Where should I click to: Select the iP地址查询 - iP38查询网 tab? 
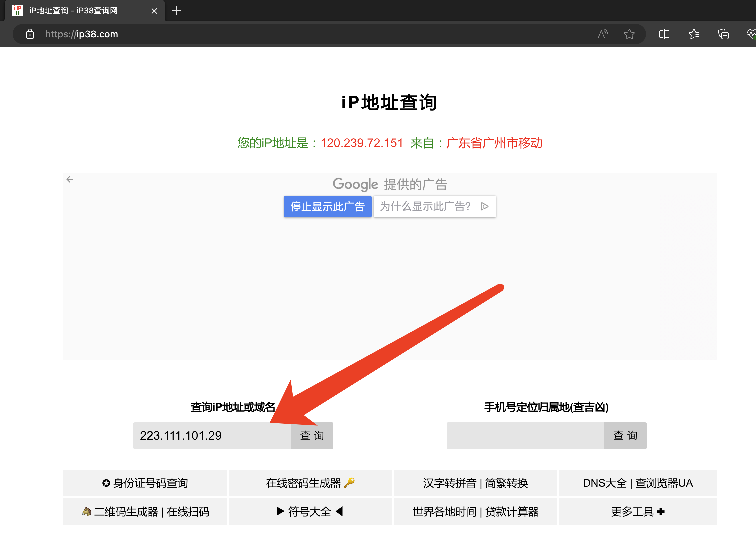(74, 11)
